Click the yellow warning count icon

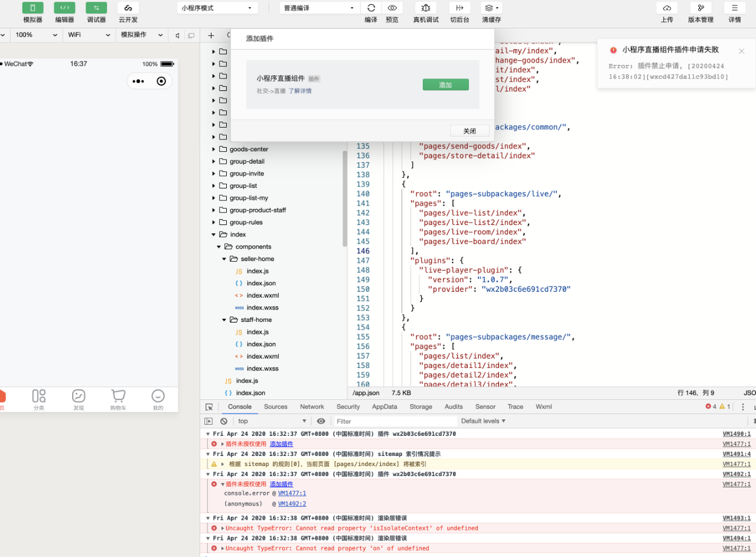[x=722, y=407]
